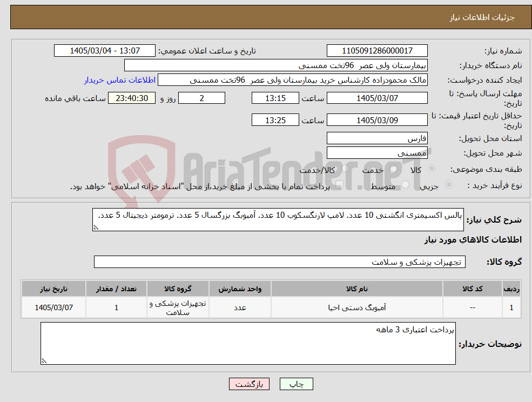The height and width of the screenshot is (402, 532).
Task: Toggle the Islamic treasury payment checkbox
Action: click(339, 185)
